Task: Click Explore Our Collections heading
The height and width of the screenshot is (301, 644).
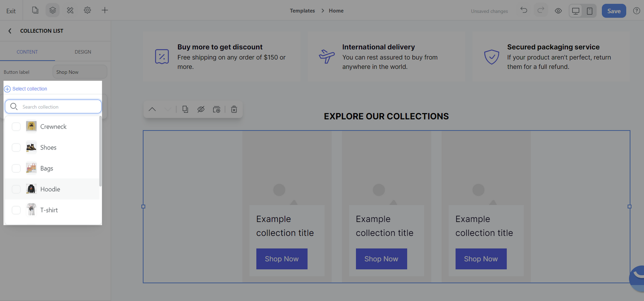Action: 386,116
